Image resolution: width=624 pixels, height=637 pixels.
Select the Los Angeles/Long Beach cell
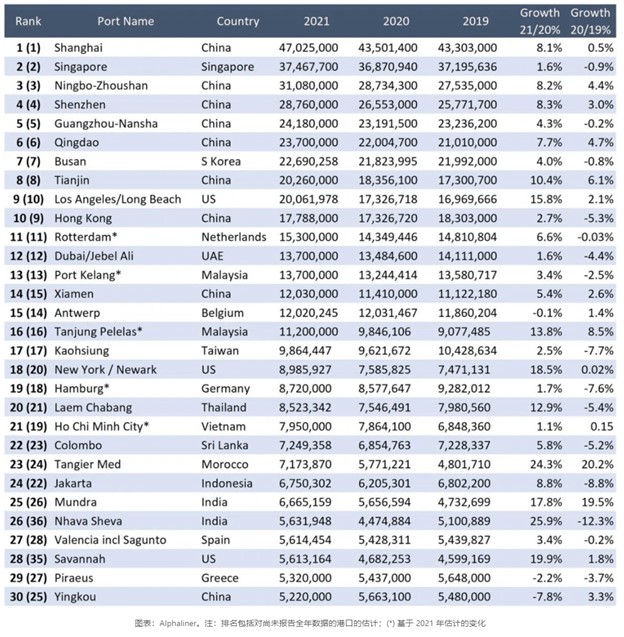(x=120, y=199)
